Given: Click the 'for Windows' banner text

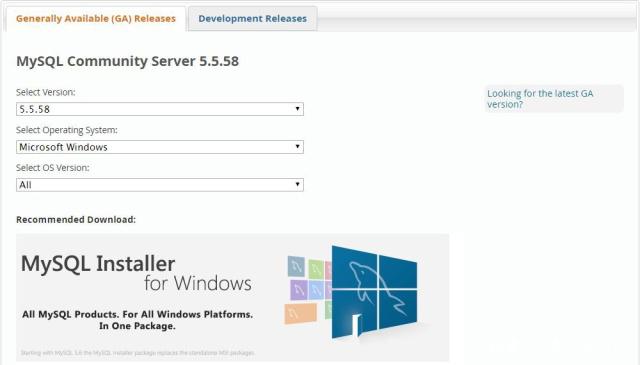Looking at the screenshot, I should coord(198,283).
